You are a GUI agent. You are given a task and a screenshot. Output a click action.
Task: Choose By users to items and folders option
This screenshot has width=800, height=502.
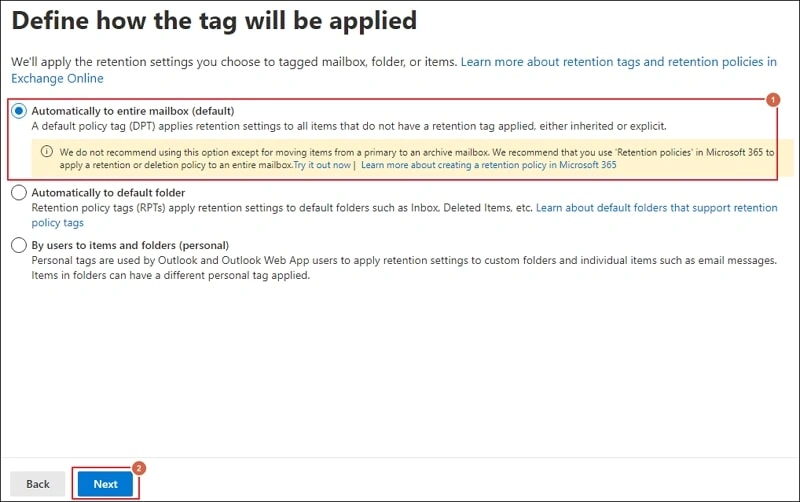coord(19,245)
